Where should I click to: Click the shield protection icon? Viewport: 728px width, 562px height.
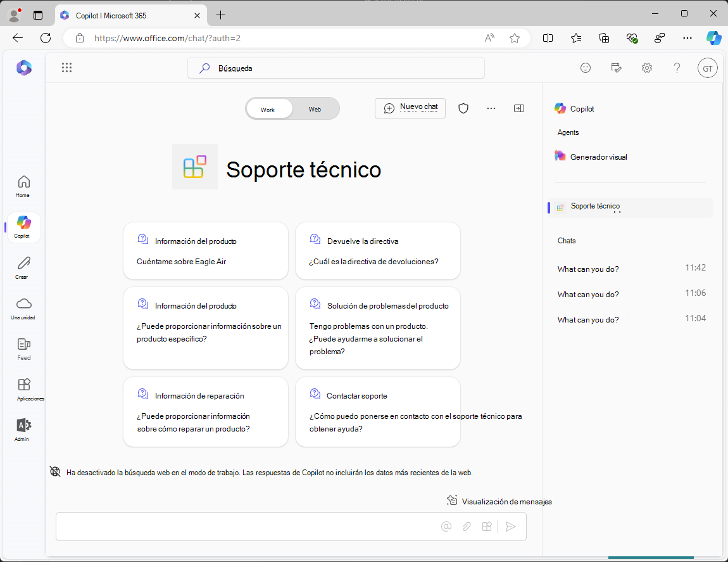[463, 108]
